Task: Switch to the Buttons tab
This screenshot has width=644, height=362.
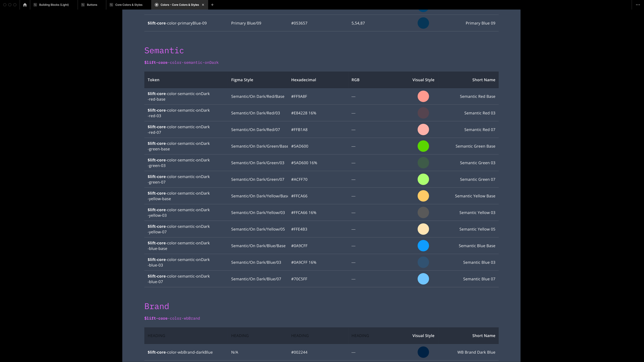Action: tap(92, 5)
